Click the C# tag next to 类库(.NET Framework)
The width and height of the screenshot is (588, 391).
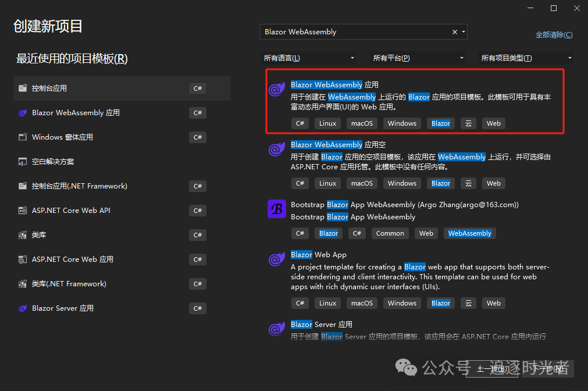(198, 284)
